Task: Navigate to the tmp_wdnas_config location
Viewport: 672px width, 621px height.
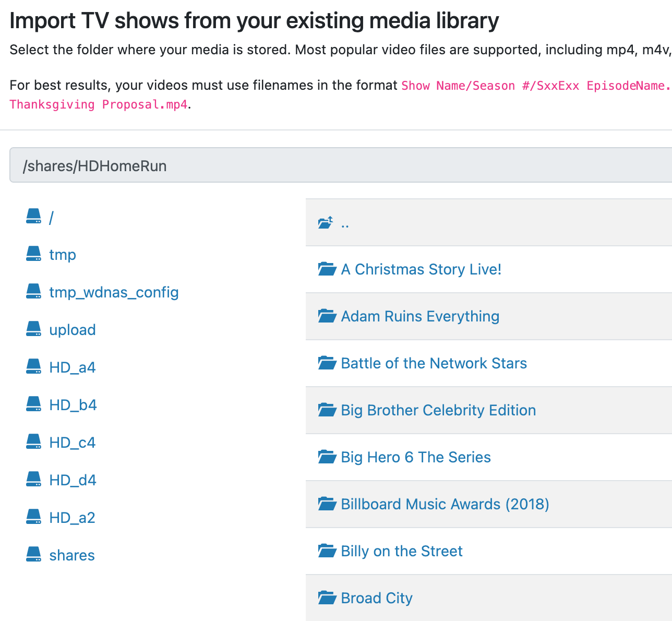Action: click(x=114, y=292)
